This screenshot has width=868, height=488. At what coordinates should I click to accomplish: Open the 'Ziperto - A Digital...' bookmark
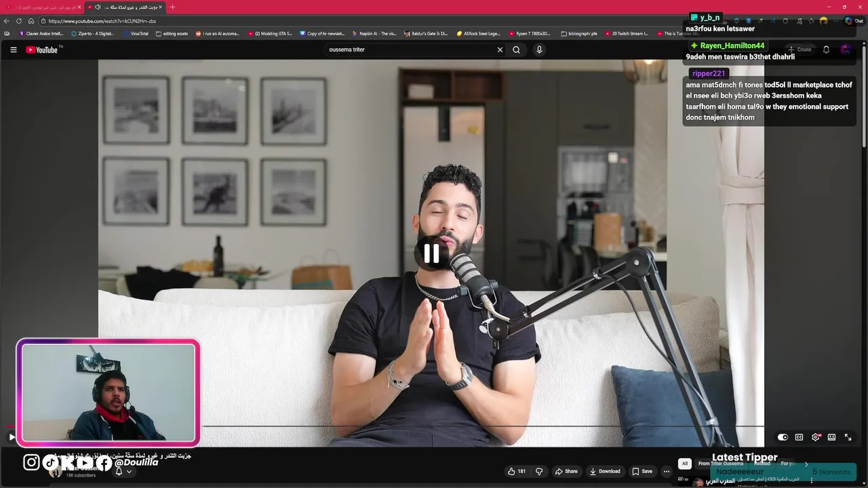click(93, 33)
